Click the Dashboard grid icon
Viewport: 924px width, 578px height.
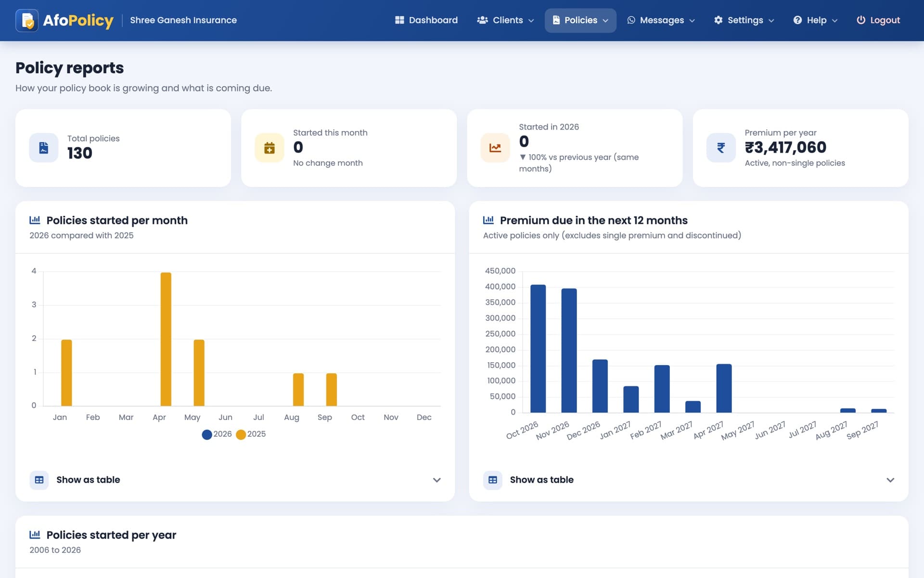[399, 20]
